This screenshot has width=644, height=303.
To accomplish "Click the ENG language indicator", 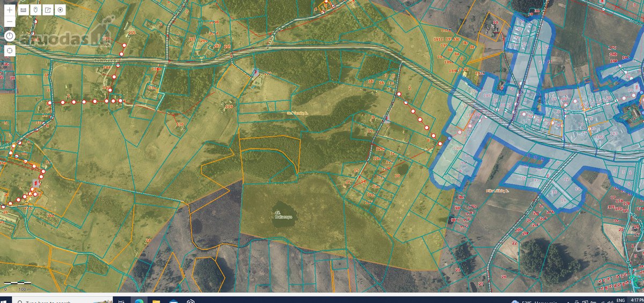I will click(x=620, y=301).
